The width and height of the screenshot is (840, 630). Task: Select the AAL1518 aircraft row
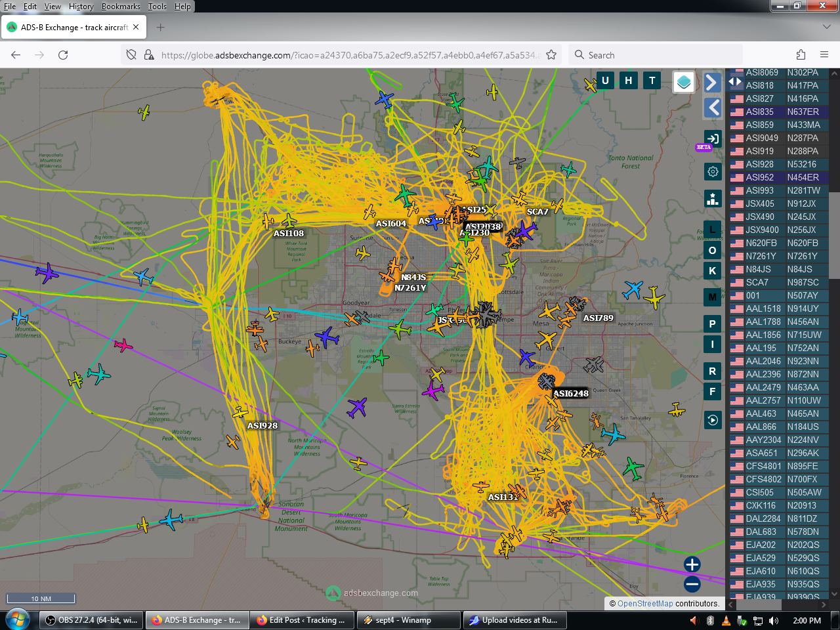(778, 308)
